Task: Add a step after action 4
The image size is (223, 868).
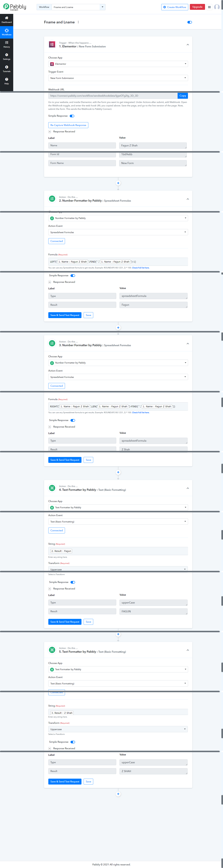Action: [x=118, y=634]
